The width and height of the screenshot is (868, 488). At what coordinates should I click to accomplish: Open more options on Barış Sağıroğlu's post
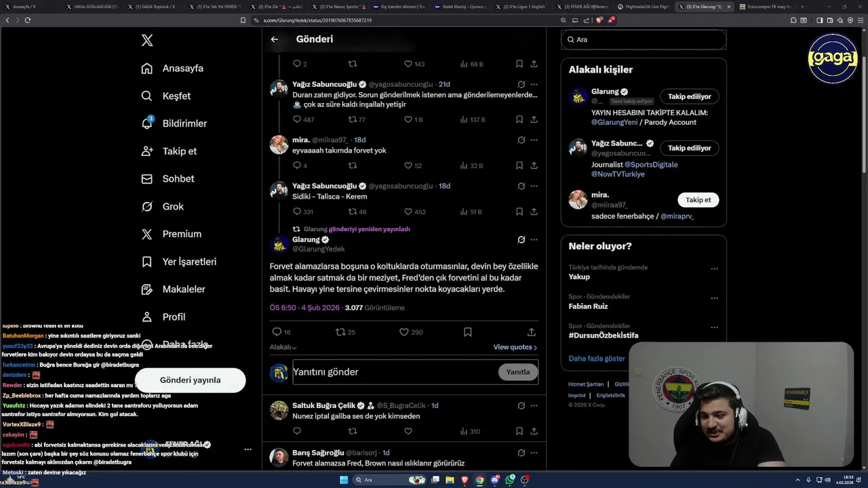534,453
